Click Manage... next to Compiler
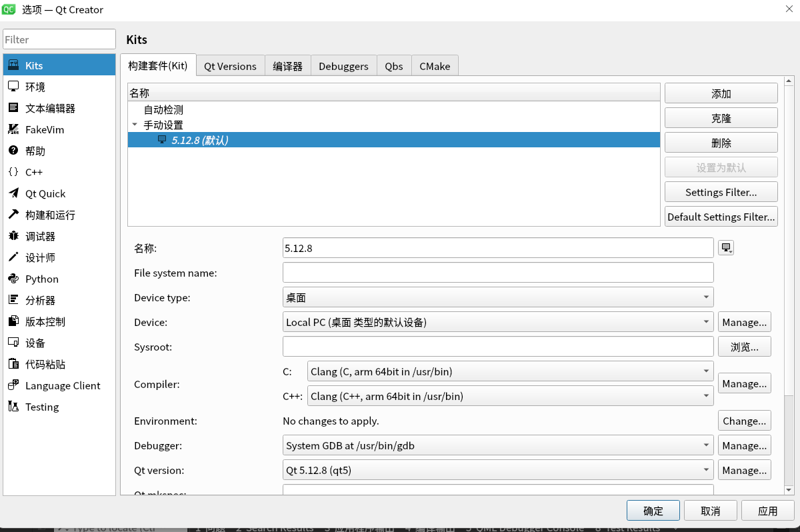This screenshot has height=532, width=800. [x=745, y=383]
